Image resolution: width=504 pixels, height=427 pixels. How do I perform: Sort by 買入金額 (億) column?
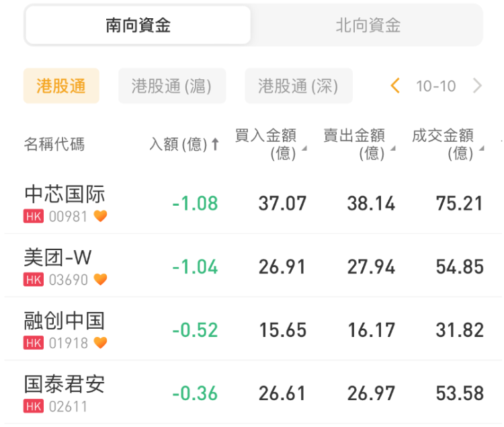[x=270, y=144]
